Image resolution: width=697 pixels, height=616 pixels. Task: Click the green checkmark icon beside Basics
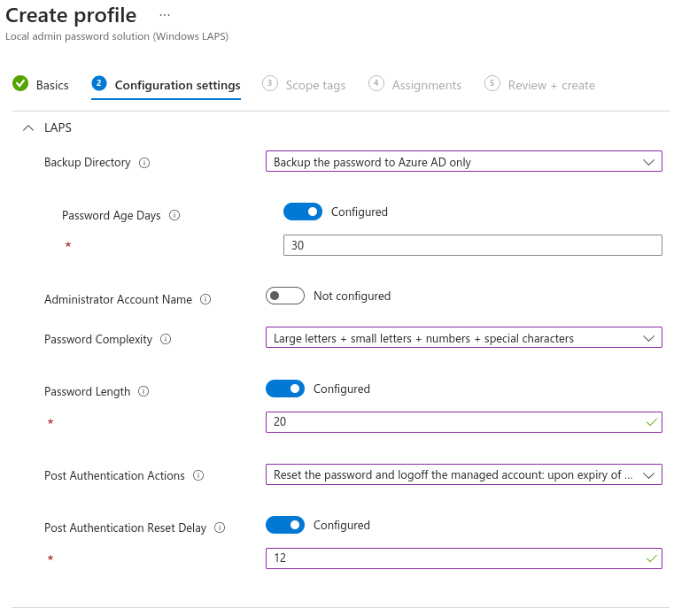coord(20,83)
